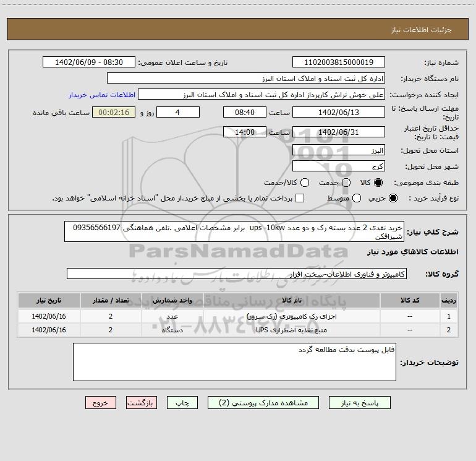Click unit cell دستگاه in UPS row
Viewport: 476px width, 461px height.
click(172, 330)
